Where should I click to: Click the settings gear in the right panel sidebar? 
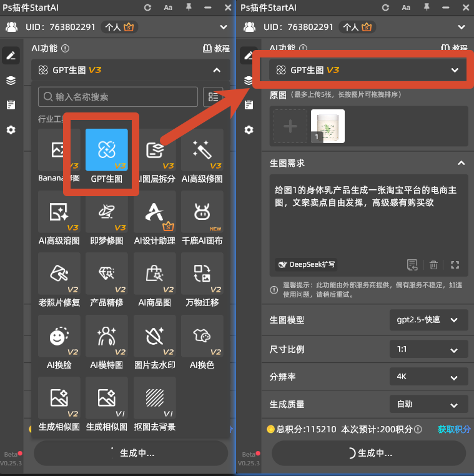(249, 130)
